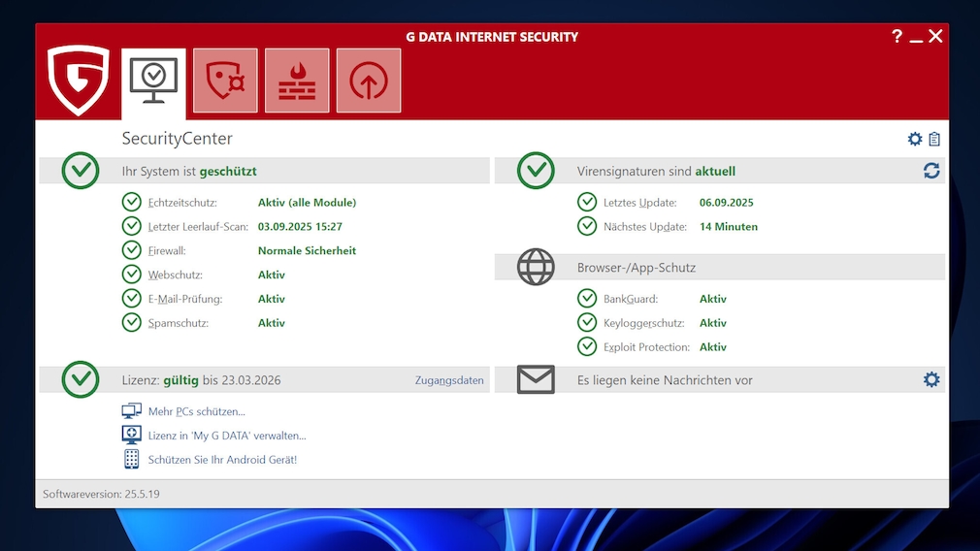This screenshot has height=551, width=980.
Task: Open BankGuard options under Browser-/App-Schutz
Action: [630, 299]
